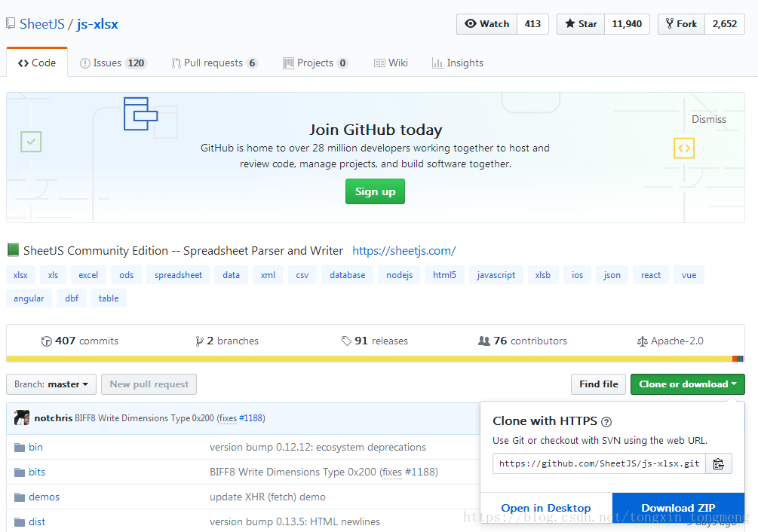
Task: Click the green Sign up button
Action: (375, 191)
